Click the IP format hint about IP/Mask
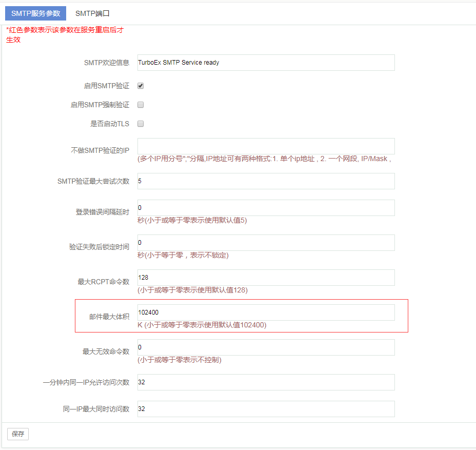476x450 pixels. pyautogui.click(x=264, y=159)
